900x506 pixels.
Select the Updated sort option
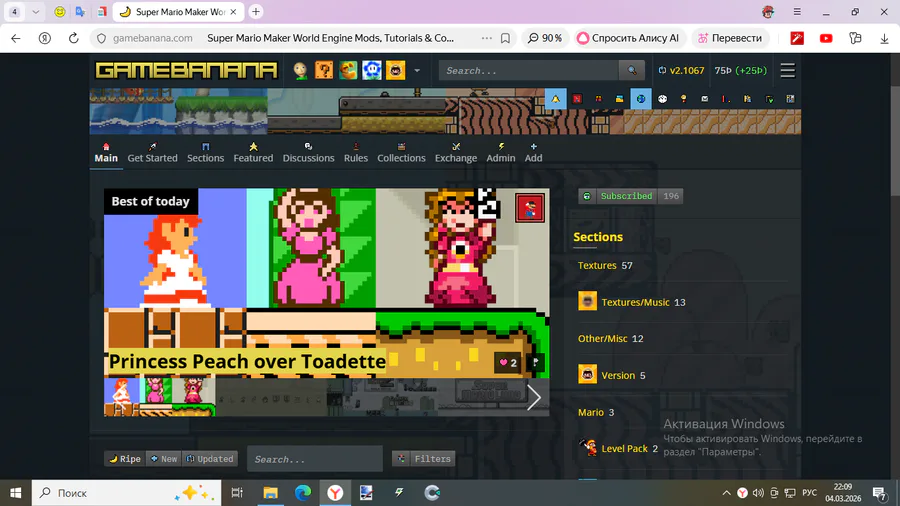210,459
